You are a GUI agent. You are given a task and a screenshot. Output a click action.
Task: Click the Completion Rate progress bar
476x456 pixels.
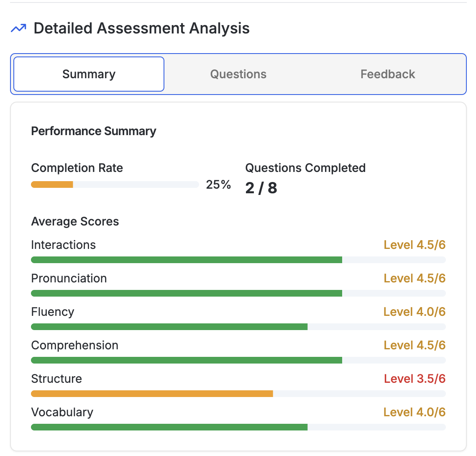coord(115,184)
